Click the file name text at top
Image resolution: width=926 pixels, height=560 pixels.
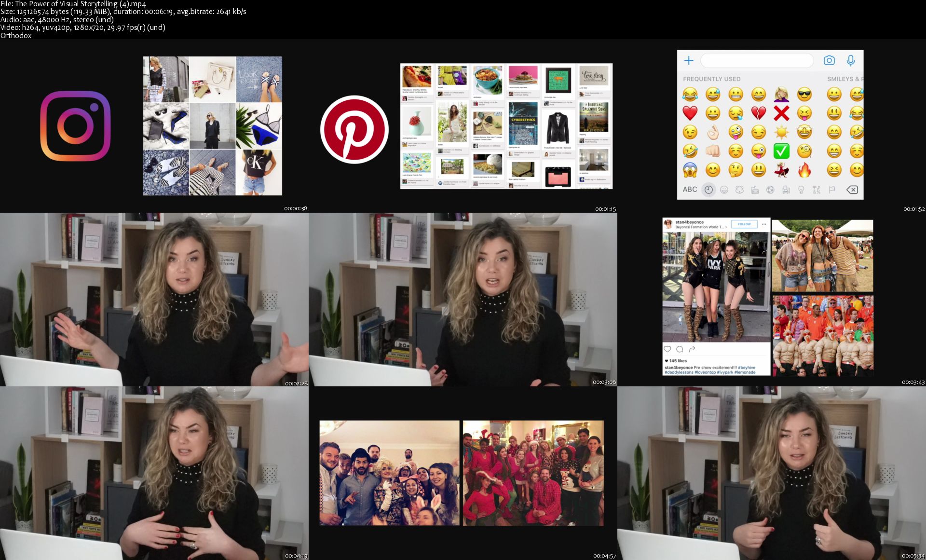pyautogui.click(x=73, y=4)
